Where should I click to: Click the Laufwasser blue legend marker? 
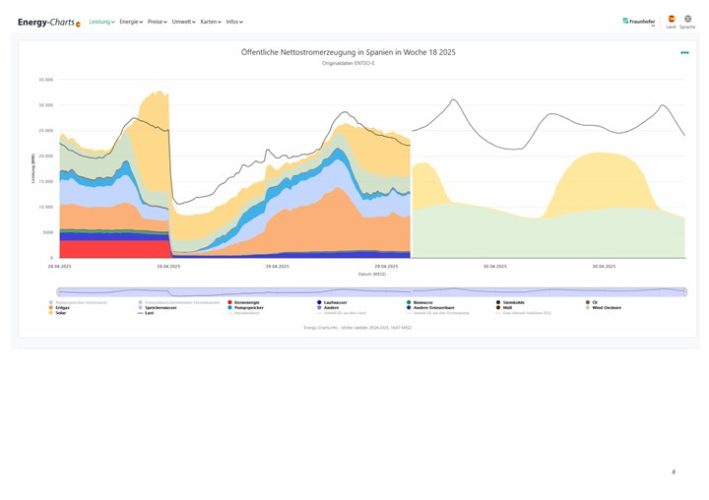coord(319,301)
